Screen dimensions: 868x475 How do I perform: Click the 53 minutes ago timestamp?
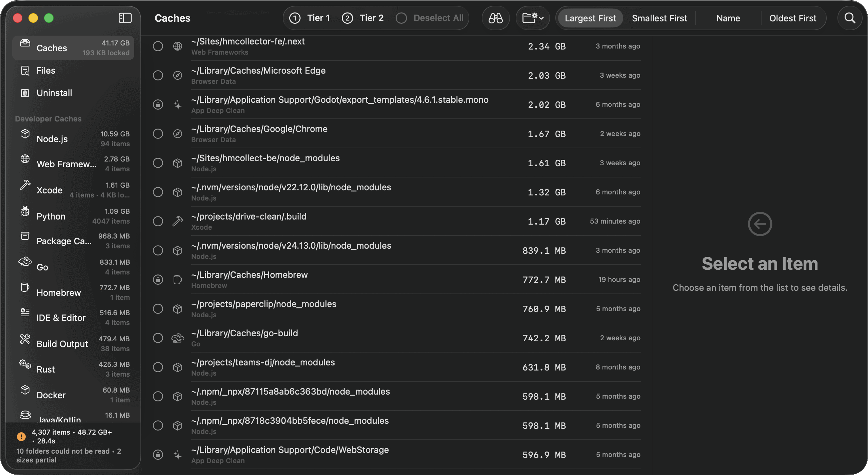pyautogui.click(x=615, y=221)
